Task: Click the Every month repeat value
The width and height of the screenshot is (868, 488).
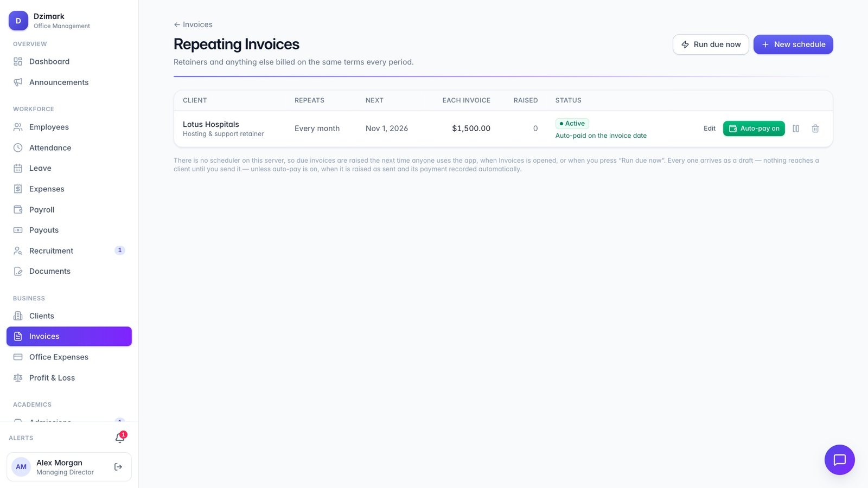Action: pos(317,129)
